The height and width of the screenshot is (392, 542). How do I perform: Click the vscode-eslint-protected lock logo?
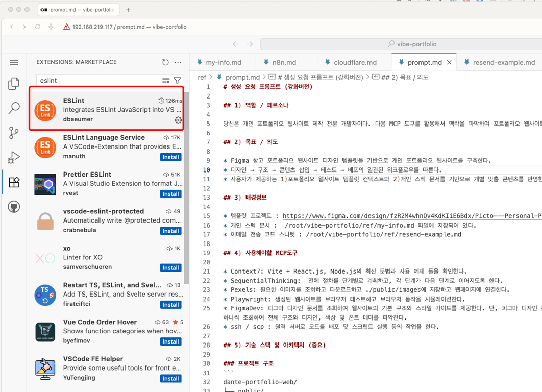click(x=45, y=221)
